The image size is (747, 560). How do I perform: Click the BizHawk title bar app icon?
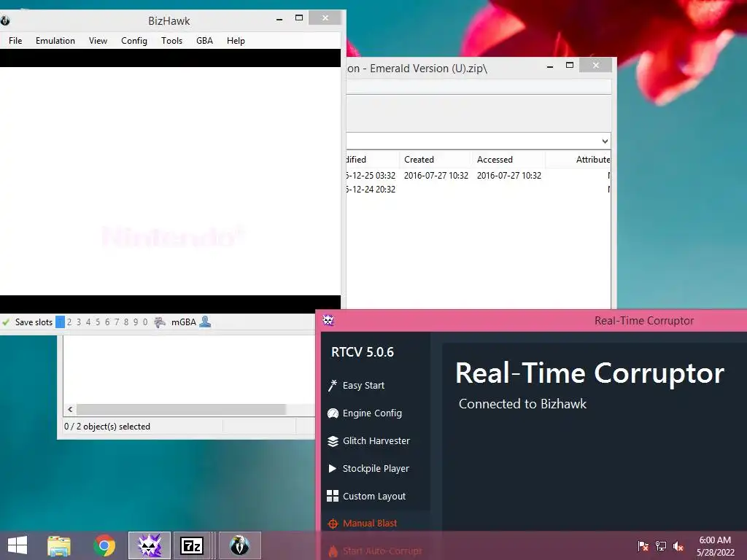(x=5, y=20)
